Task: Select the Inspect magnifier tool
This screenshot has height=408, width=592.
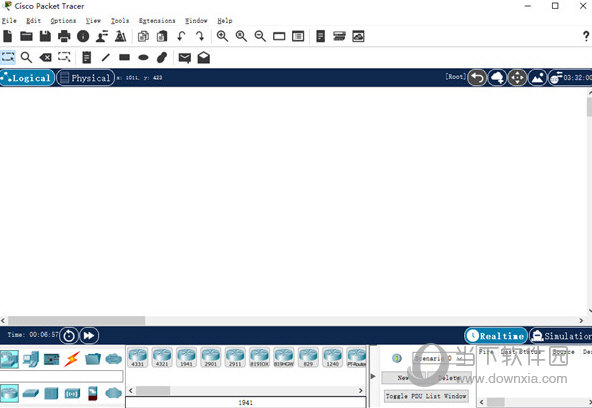Action: point(26,57)
